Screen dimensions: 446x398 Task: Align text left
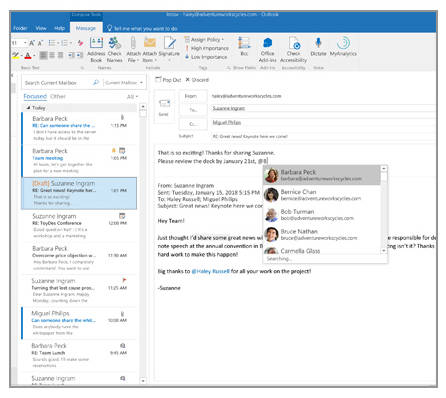coord(43,55)
